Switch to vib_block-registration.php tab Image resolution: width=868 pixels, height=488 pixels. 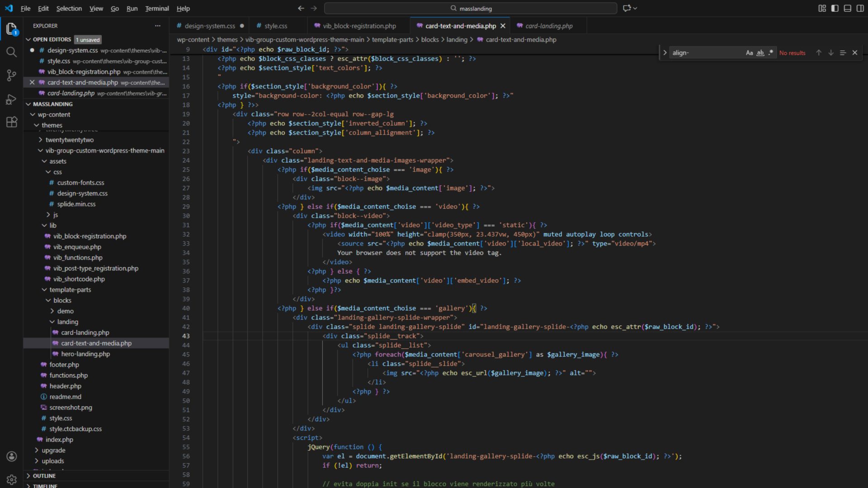pos(359,26)
